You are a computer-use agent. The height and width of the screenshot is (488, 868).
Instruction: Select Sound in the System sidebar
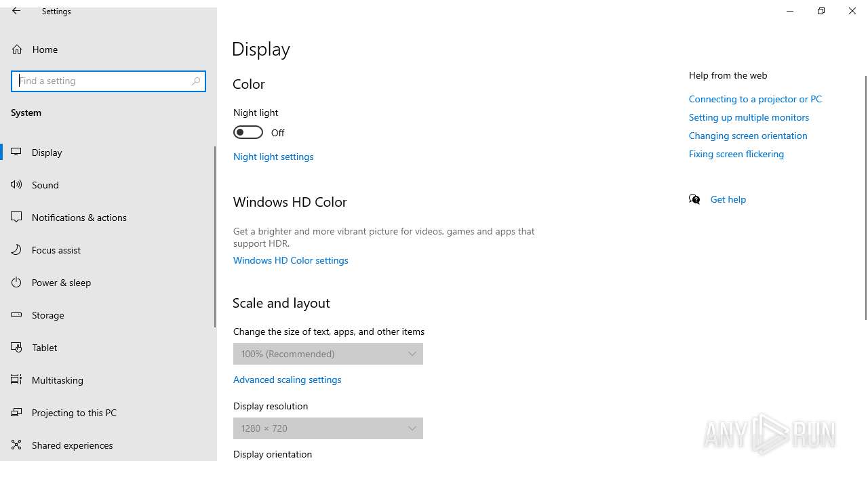[108, 185]
